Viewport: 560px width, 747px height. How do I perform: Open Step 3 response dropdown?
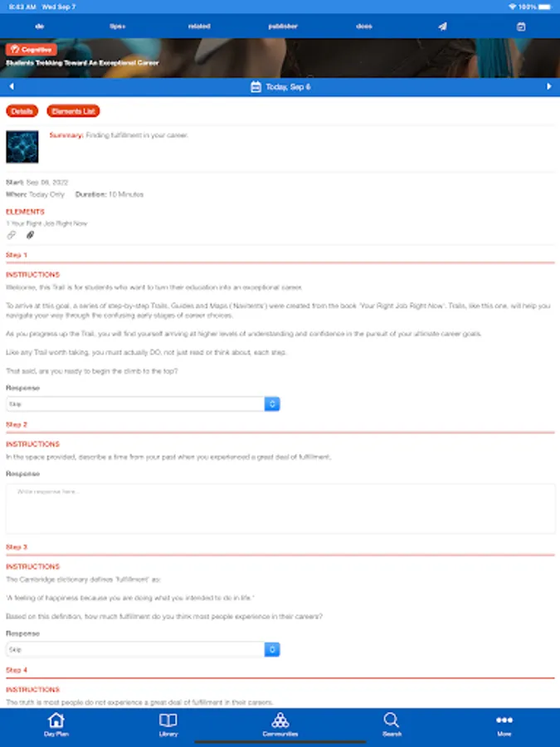tap(143, 649)
